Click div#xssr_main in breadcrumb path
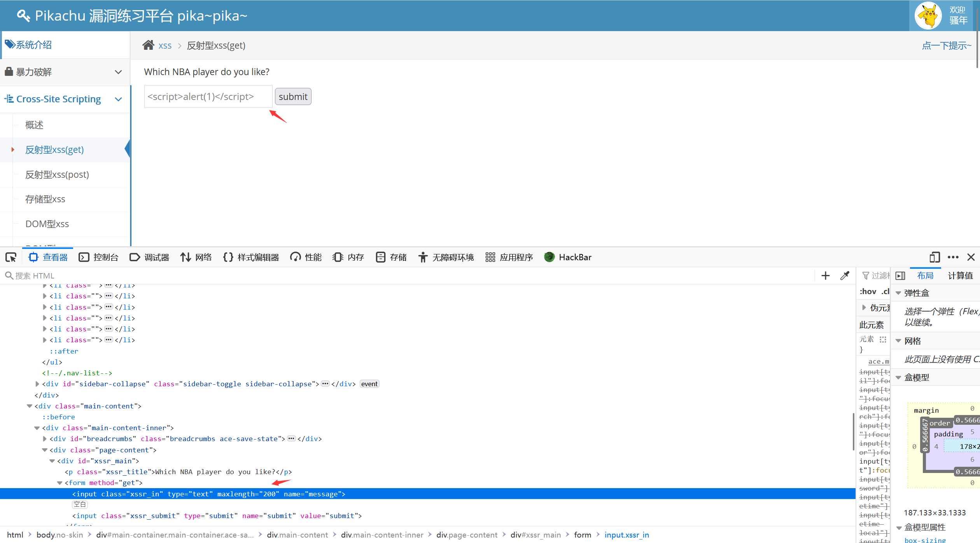The image size is (980, 543). tap(535, 535)
